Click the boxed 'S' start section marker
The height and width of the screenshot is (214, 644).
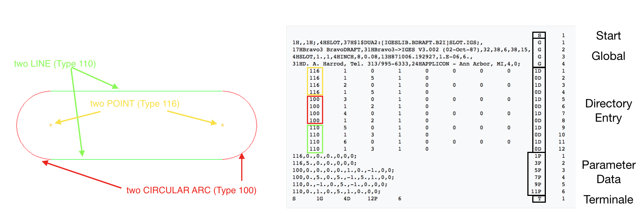coord(539,35)
